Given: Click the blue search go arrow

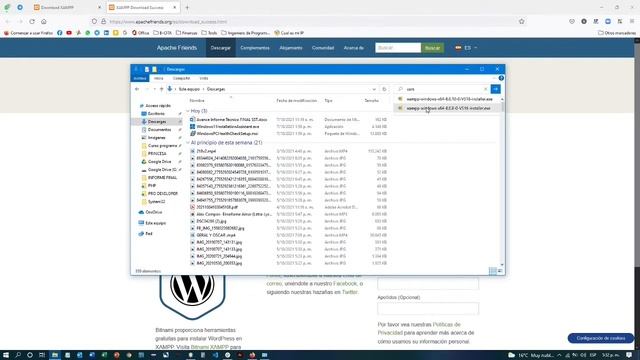Looking at the screenshot, I should 496,89.
